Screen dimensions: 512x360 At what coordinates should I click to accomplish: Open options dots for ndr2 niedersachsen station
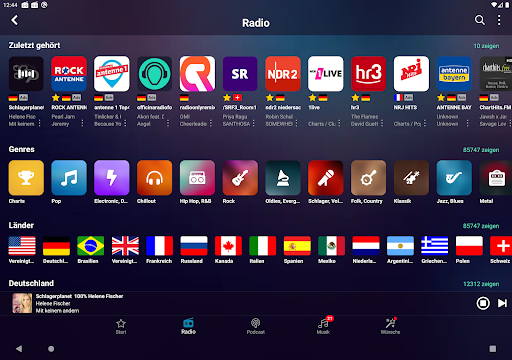(x=296, y=124)
